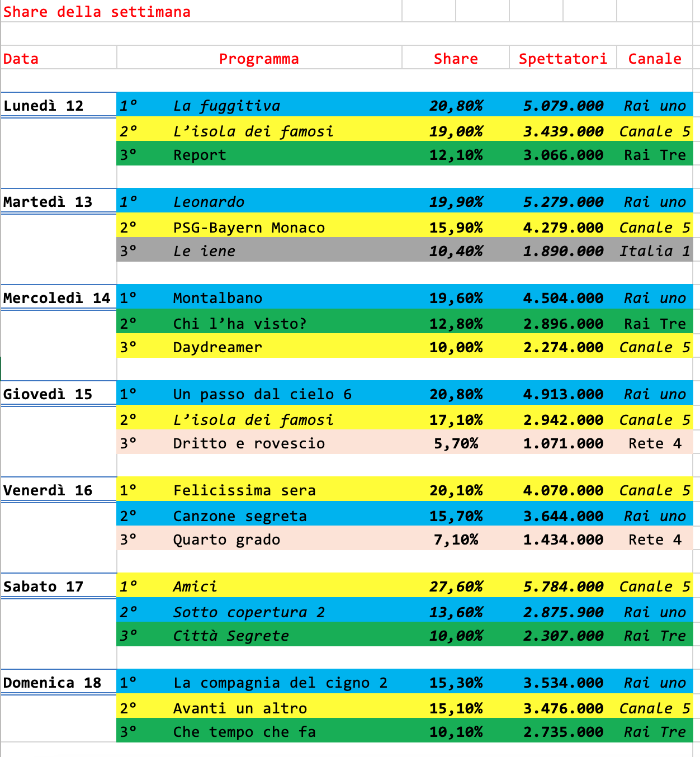Click the grey 'Italia 1' channel cell
Screen dimensions: 700x757
(654, 251)
